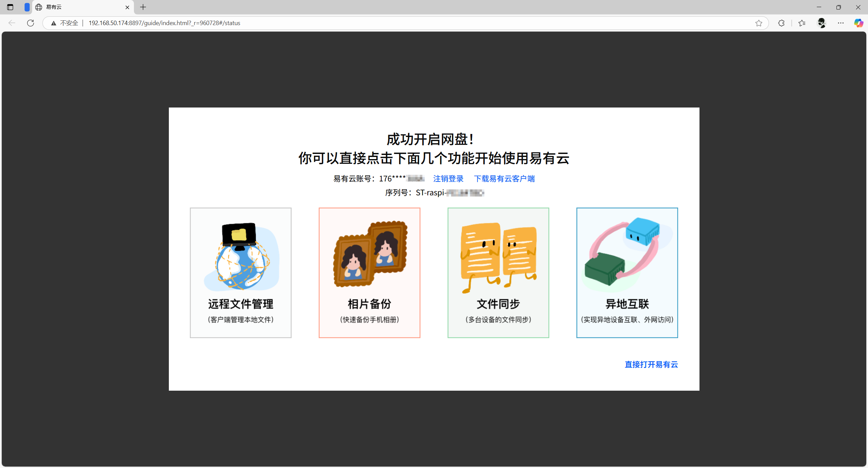Click the user profile avatar icon
868x468 pixels.
(822, 23)
